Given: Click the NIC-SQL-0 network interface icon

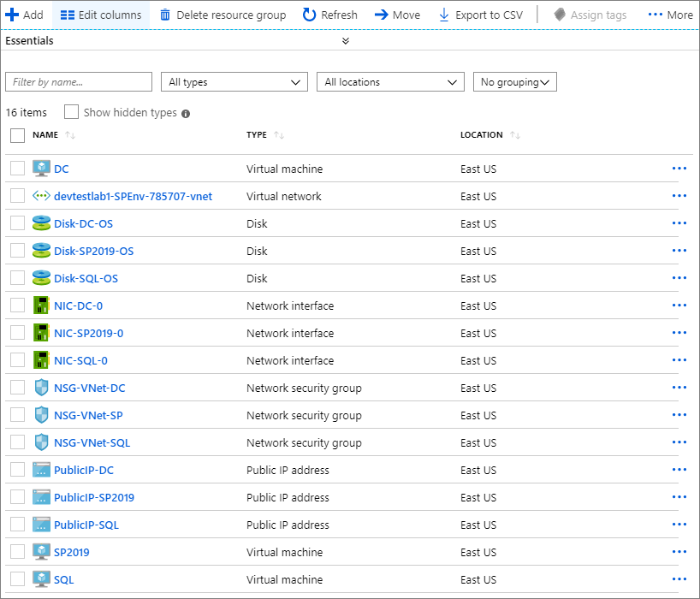Looking at the screenshot, I should [x=42, y=359].
